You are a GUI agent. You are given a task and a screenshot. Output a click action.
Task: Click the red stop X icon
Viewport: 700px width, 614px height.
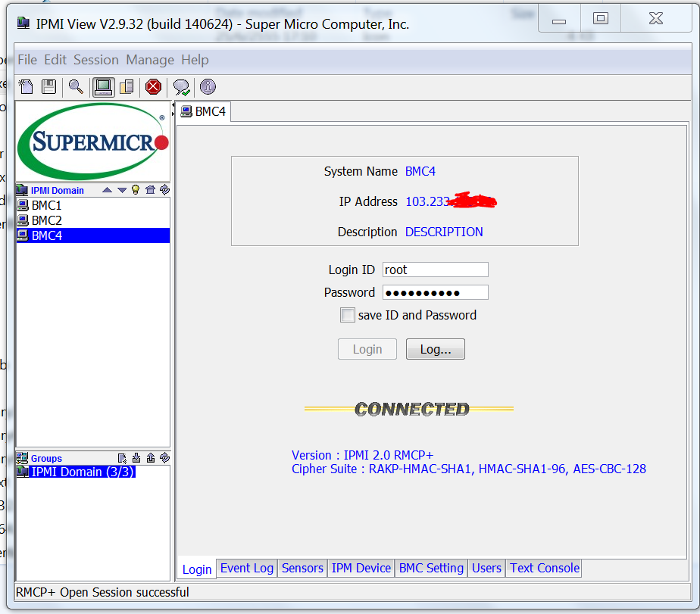pos(153,86)
